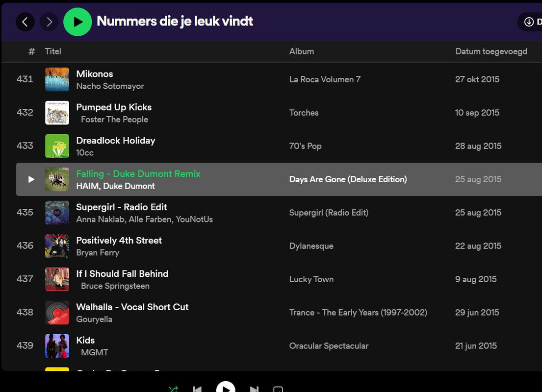Open artist Bryan Ferry
The height and width of the screenshot is (392, 542).
98,253
